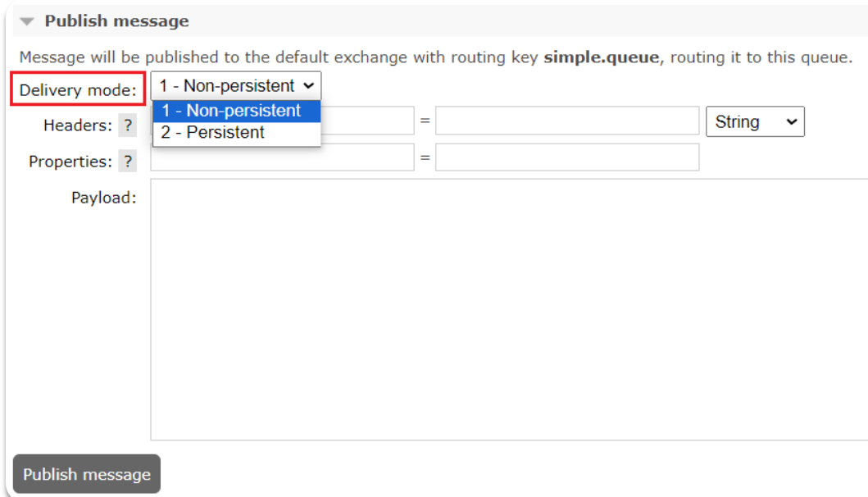Screen dimensions: 868x497
Task: Click the Properties value input field
Action: (x=567, y=157)
